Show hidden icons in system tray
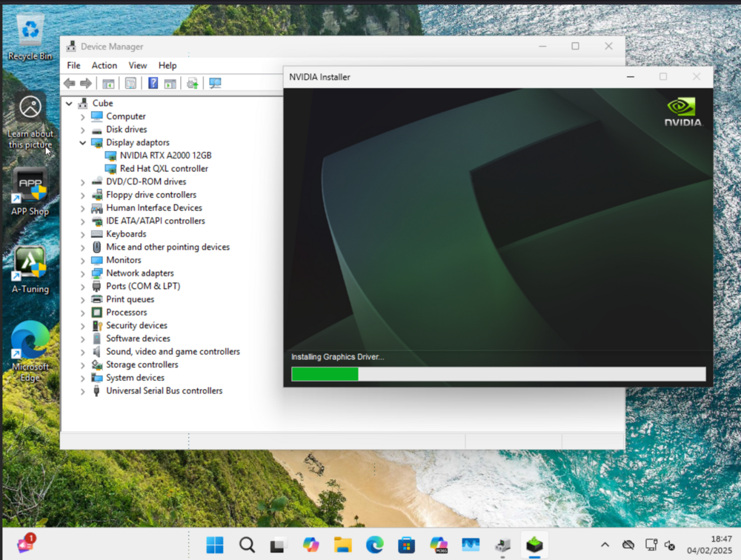The height and width of the screenshot is (560, 741). pyautogui.click(x=605, y=545)
